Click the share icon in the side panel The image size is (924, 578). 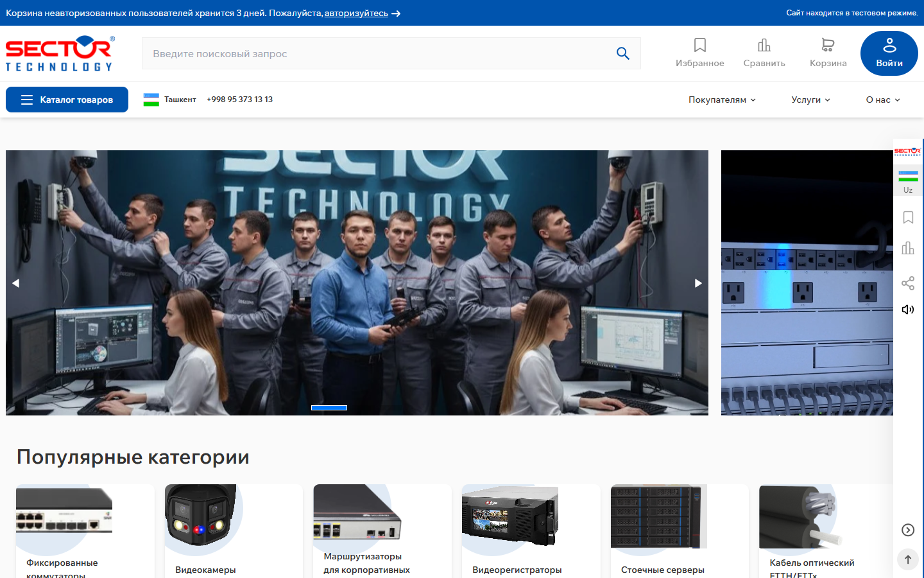[908, 283]
